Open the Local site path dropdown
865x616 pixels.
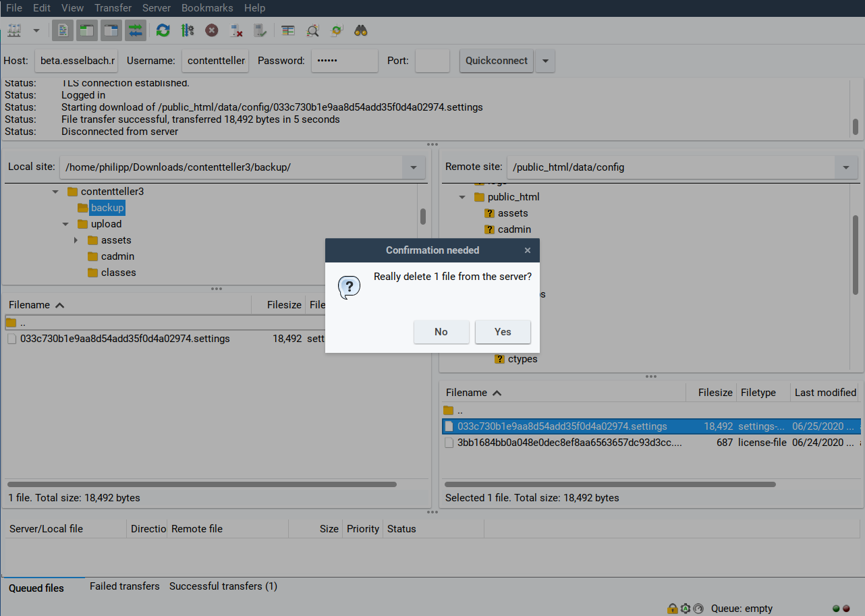pyautogui.click(x=414, y=167)
